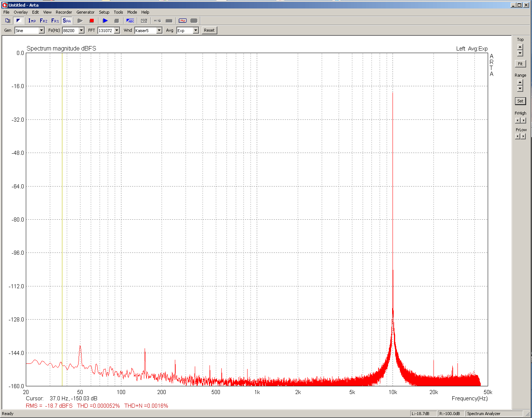
Task: Click the gray start recording arrow
Action: point(80,21)
